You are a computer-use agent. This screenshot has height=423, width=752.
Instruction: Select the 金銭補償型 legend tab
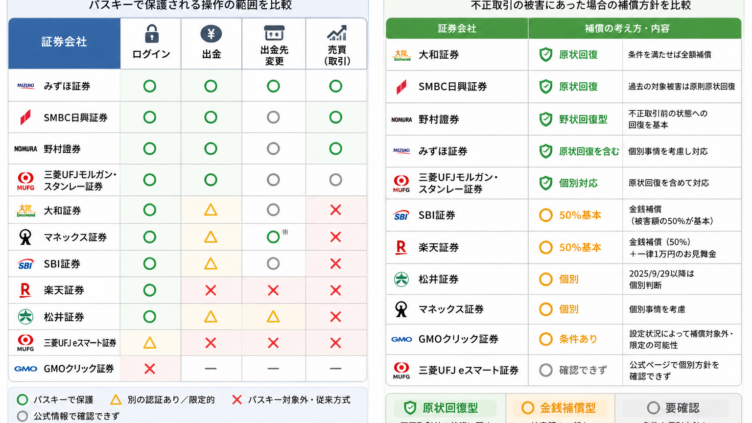coord(560,408)
